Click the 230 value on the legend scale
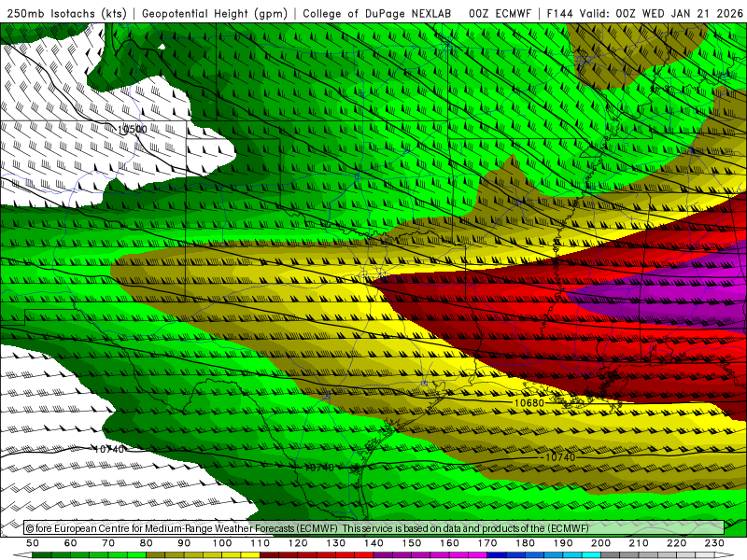This screenshot has height=560, width=747. pyautogui.click(x=714, y=543)
